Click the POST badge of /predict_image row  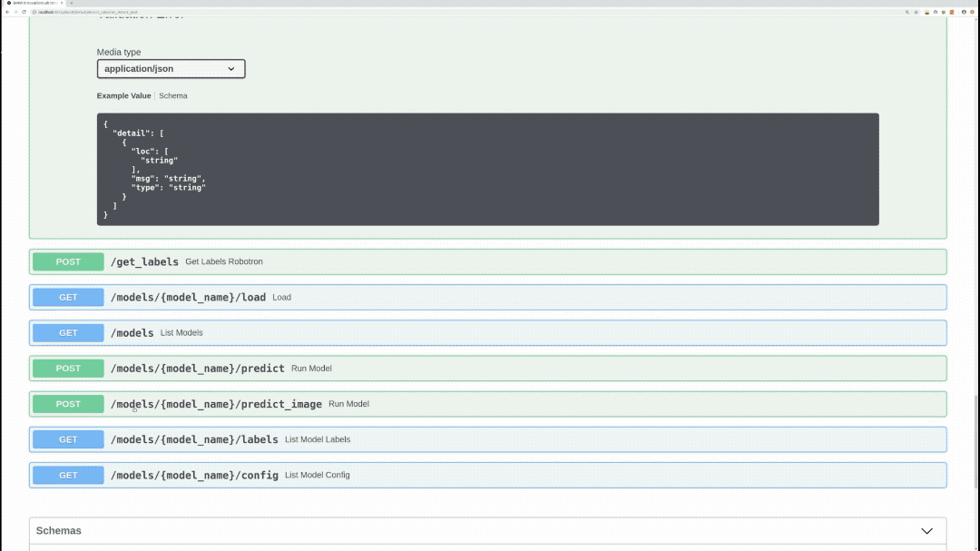coord(68,404)
